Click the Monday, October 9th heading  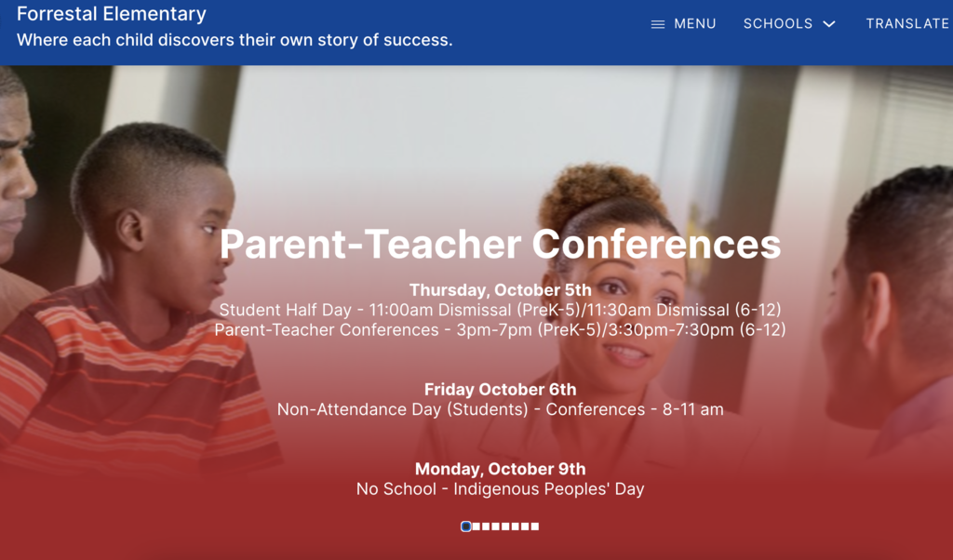[500, 469]
